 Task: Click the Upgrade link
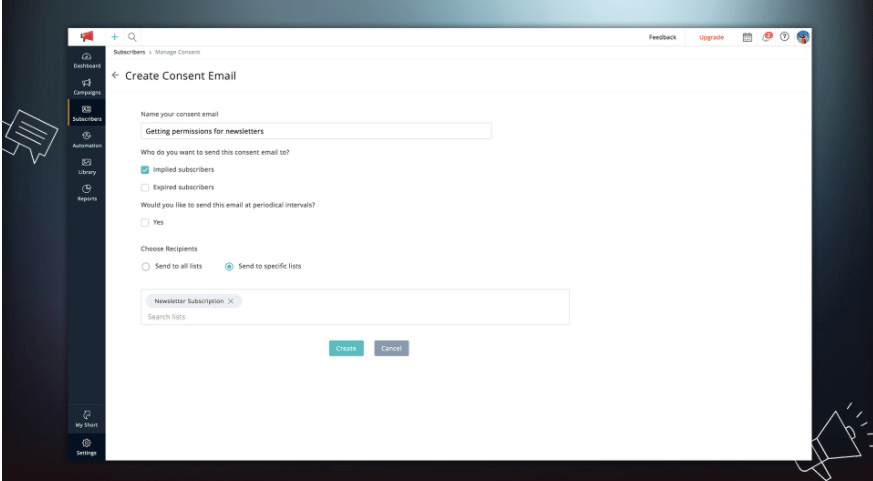tap(711, 37)
